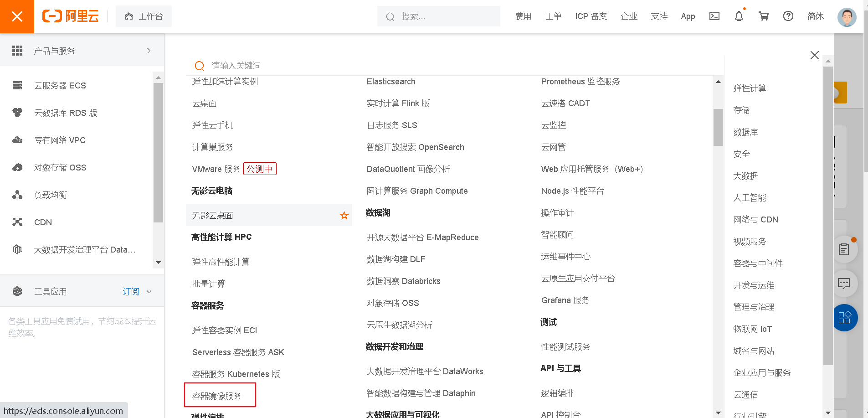Image resolution: width=868 pixels, height=418 pixels.
Task: Click the keyword search magnifier icon
Action: (199, 66)
